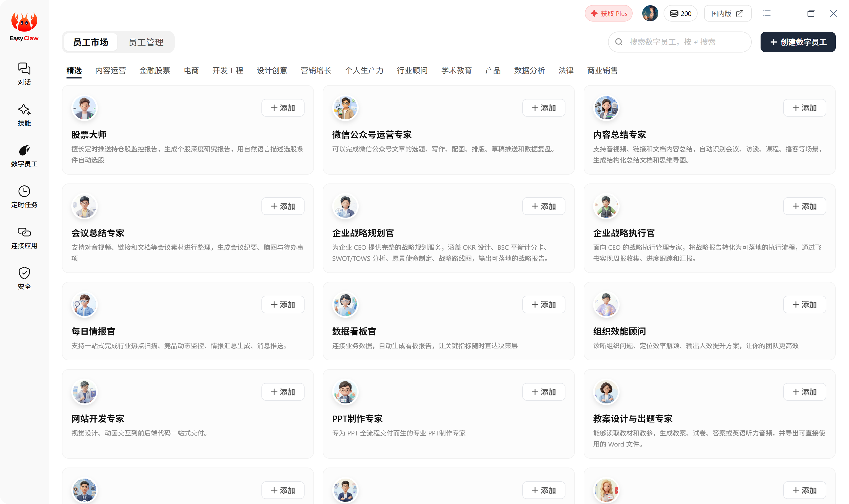Viewport: 849px width, 504px height.
Task: Click the user profile avatar
Action: point(650,13)
